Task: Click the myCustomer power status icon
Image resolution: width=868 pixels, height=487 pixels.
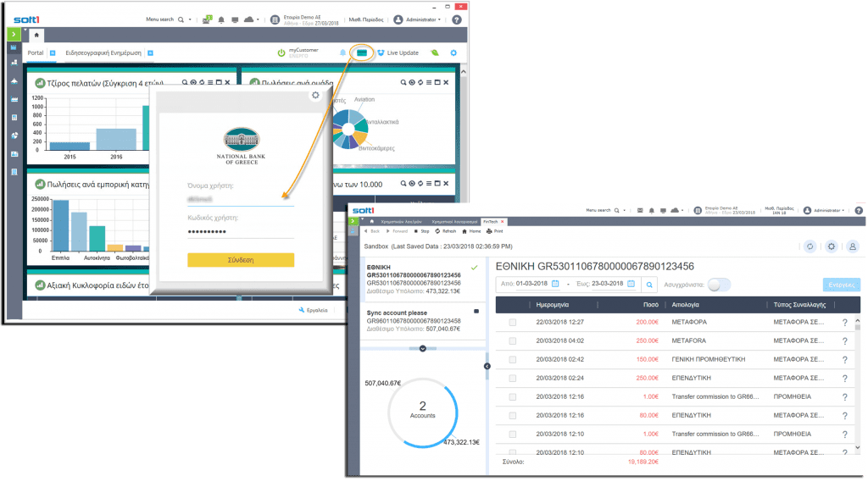Action: [281, 53]
